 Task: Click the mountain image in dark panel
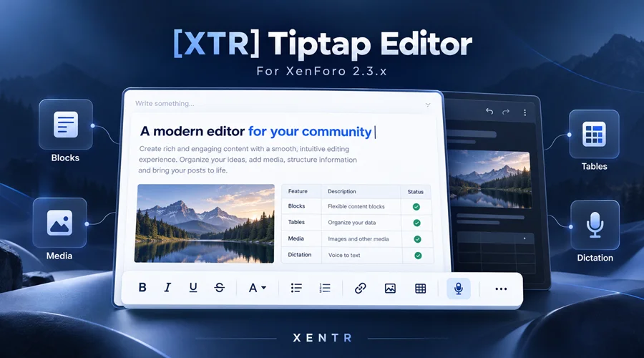(x=490, y=179)
